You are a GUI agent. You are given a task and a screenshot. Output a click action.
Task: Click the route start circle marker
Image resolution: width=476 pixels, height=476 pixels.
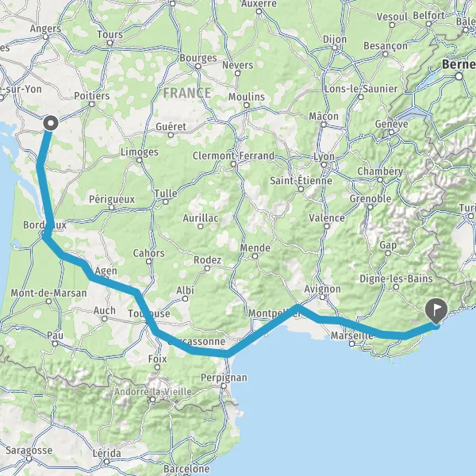pos(51,123)
